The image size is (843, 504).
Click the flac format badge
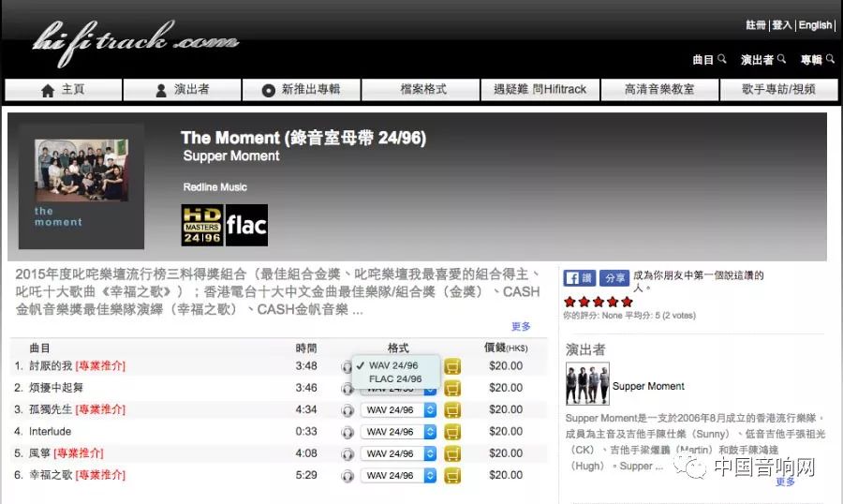pos(246,225)
